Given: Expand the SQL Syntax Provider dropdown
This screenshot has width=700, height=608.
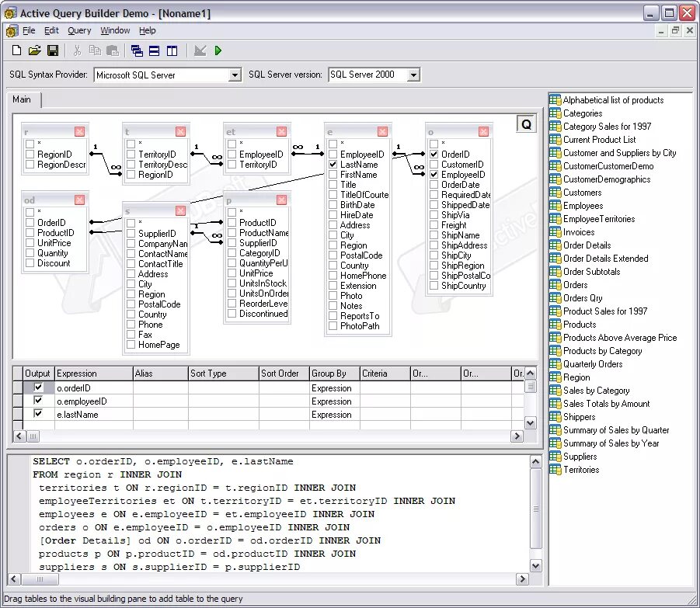Looking at the screenshot, I should tap(235, 75).
